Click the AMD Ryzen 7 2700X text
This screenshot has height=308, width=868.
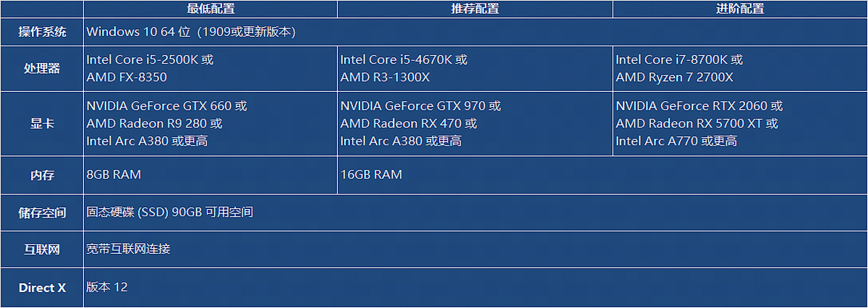tap(674, 77)
